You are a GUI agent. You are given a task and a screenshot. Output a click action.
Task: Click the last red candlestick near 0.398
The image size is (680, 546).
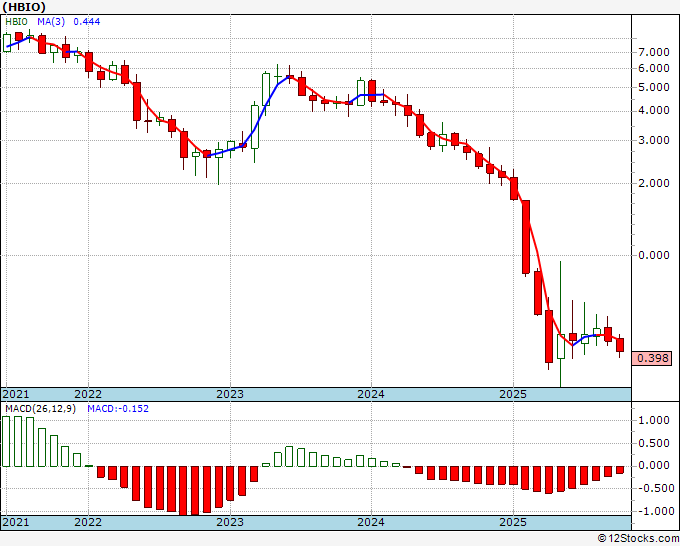pyautogui.click(x=620, y=345)
